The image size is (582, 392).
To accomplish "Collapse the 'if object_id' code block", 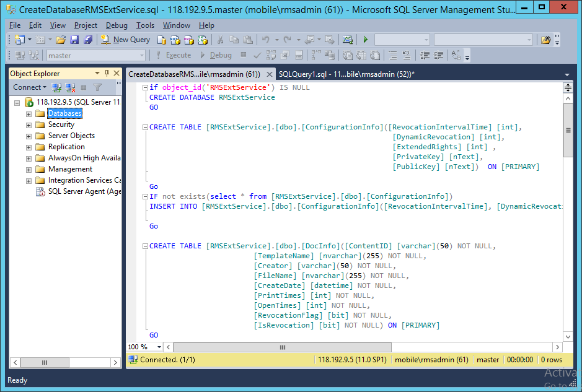I will click(145, 87).
